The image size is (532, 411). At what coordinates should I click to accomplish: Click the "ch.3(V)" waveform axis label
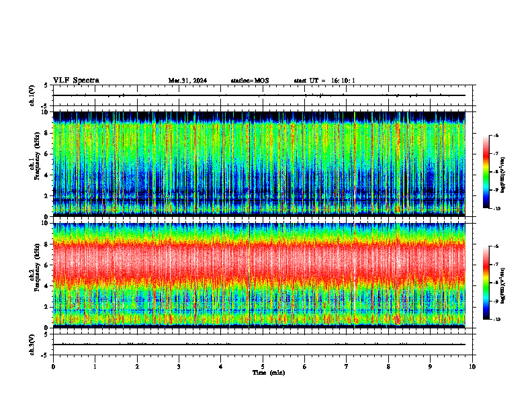(x=32, y=345)
